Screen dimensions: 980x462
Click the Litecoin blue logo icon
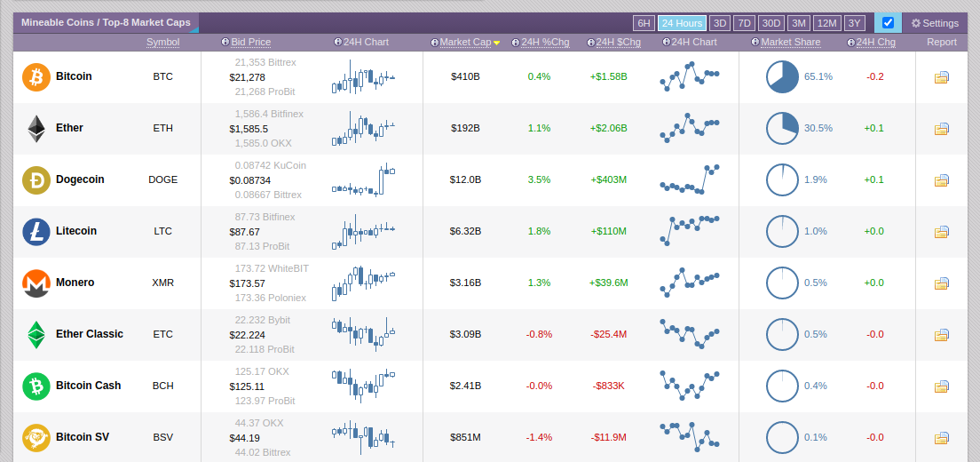pyautogui.click(x=36, y=232)
